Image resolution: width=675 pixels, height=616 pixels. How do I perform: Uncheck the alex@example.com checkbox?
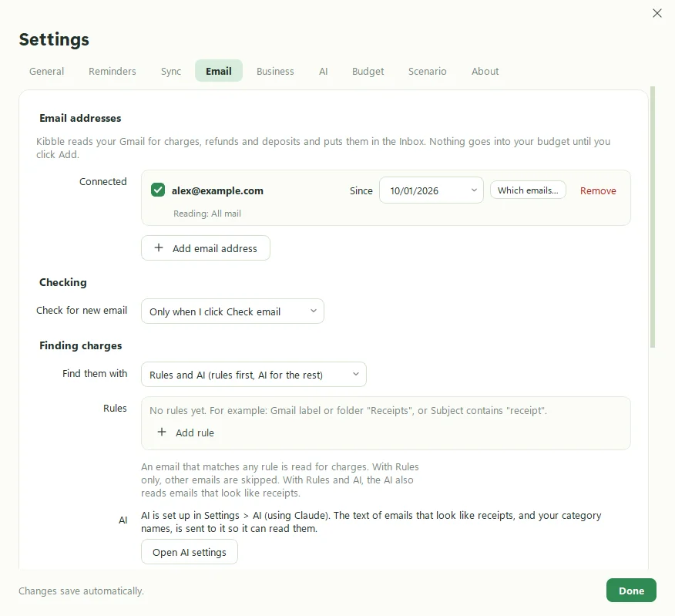click(x=158, y=190)
